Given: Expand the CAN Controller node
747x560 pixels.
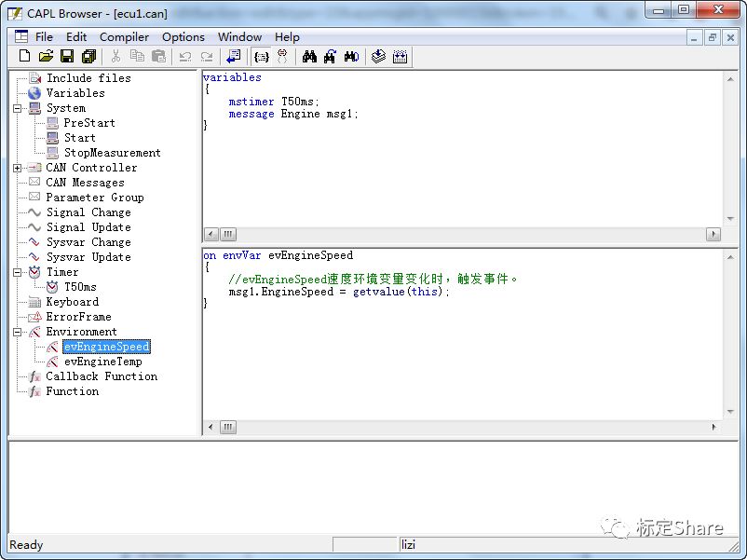Looking at the screenshot, I should point(17,168).
